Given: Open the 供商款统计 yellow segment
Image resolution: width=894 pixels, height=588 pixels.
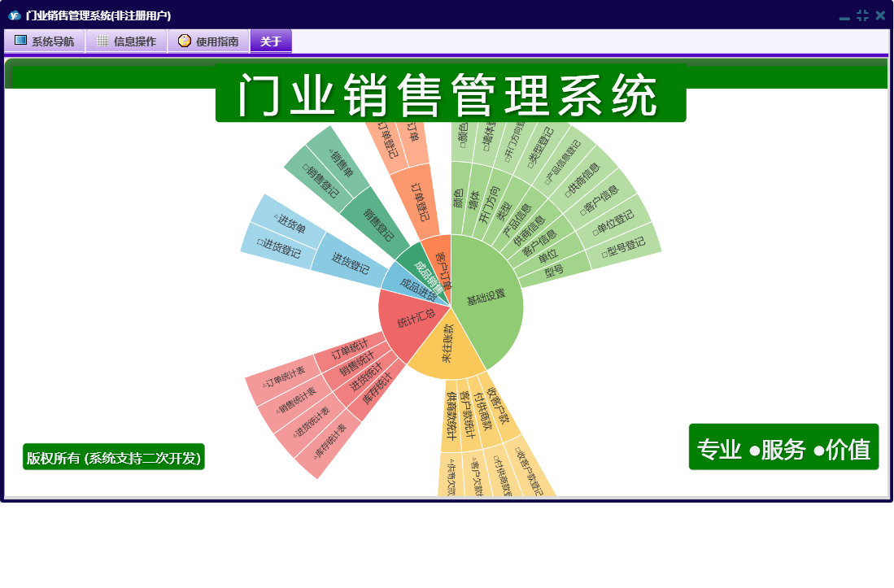Looking at the screenshot, I should [451, 415].
